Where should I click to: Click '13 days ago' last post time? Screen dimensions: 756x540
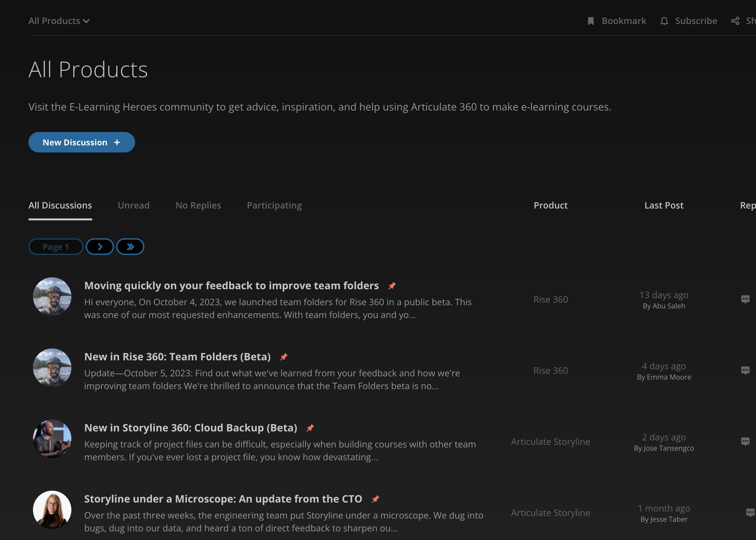point(664,295)
